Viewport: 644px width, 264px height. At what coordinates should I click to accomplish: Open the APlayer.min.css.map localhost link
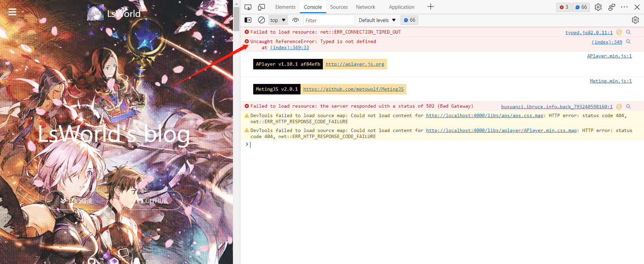(501, 130)
